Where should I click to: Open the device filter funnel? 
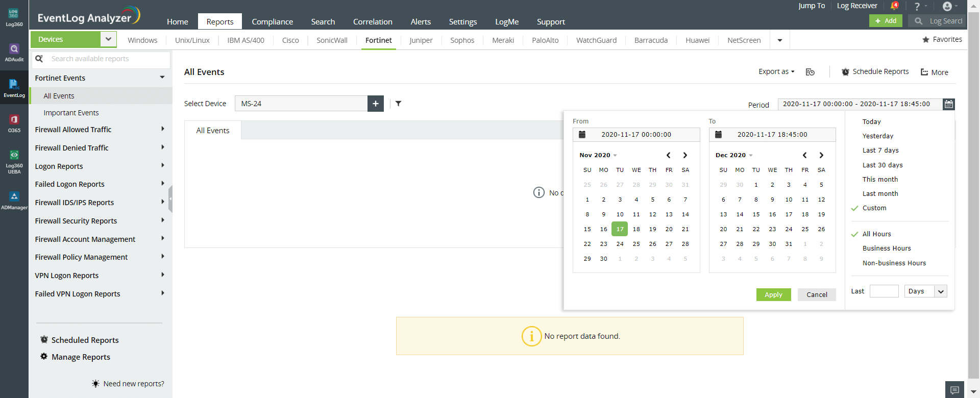[x=398, y=104]
